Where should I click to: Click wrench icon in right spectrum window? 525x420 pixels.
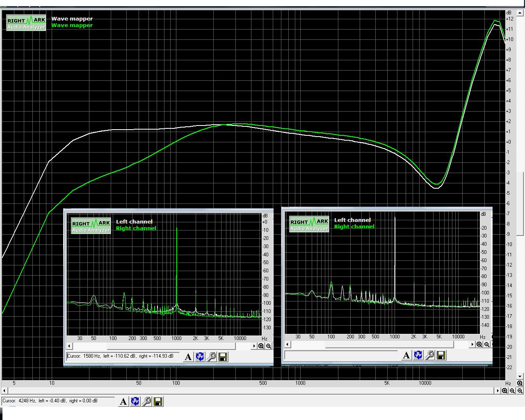429,355
